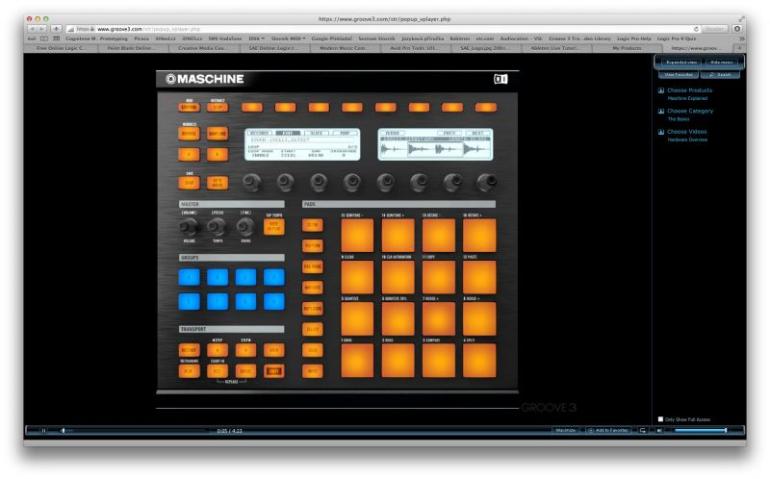
Task: Click the SHIFT transport button on Maschine
Action: pos(274,371)
